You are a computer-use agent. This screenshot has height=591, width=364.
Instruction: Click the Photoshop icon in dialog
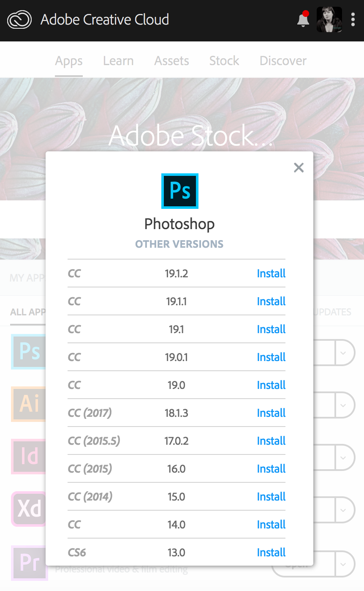(180, 191)
